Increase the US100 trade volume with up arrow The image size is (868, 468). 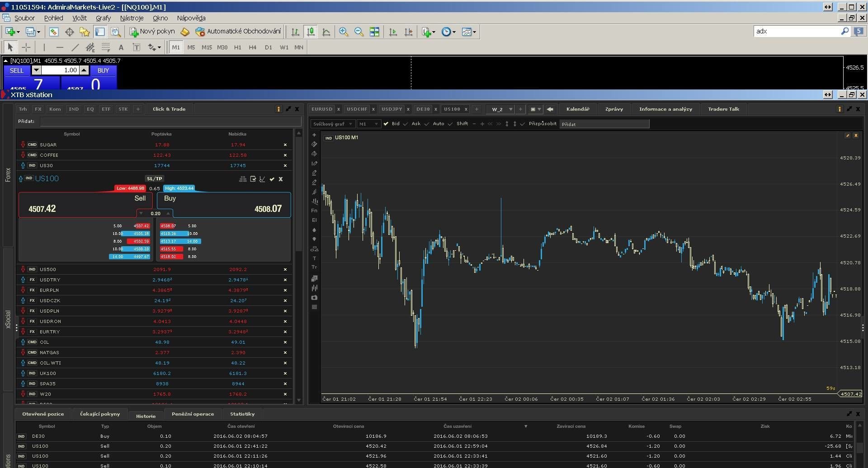pos(168,213)
